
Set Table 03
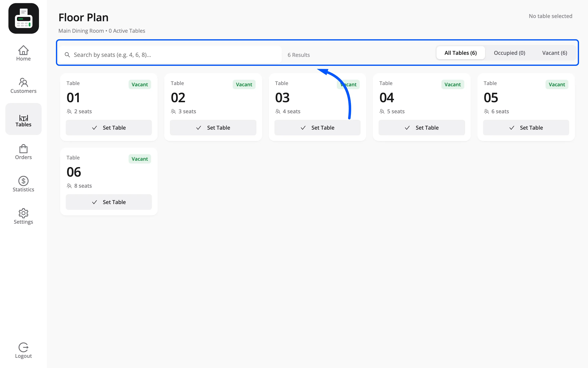[x=317, y=128]
